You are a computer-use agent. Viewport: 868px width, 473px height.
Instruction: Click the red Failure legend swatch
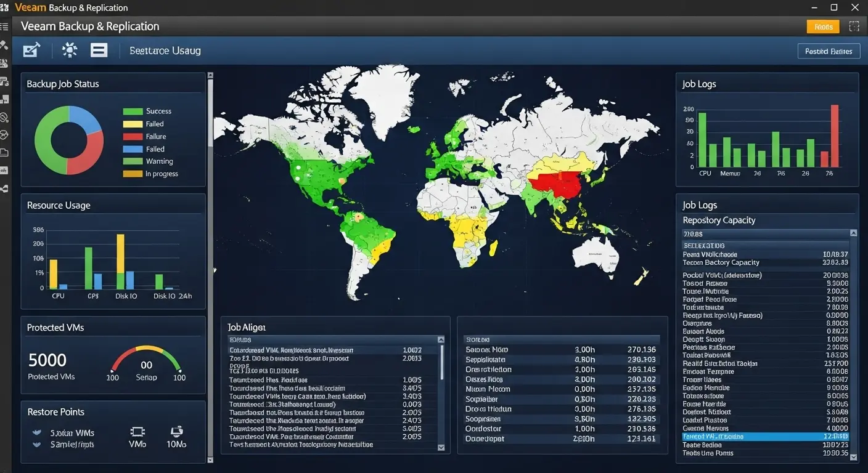coord(133,137)
